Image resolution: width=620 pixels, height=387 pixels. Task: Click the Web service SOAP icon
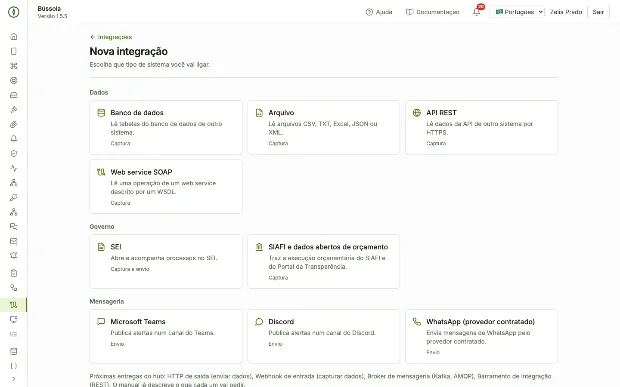pos(101,172)
